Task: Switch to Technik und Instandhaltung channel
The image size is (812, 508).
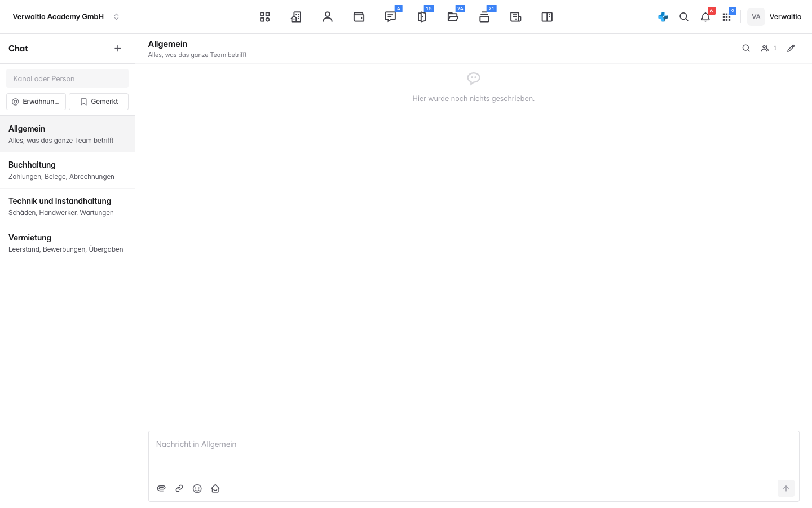Action: (x=68, y=207)
